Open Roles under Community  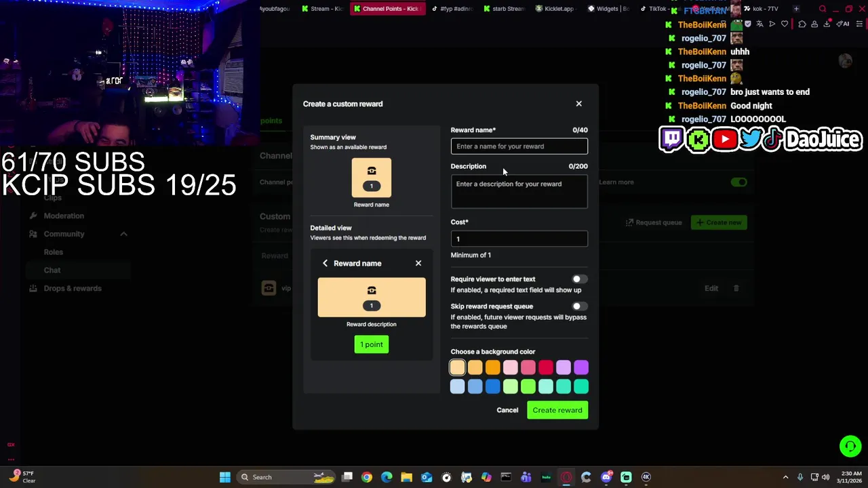coord(53,252)
